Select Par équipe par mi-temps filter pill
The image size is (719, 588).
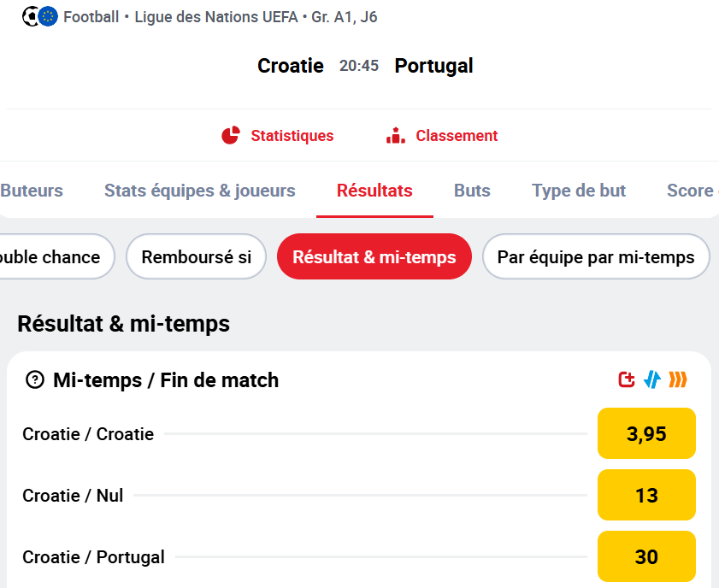596,256
